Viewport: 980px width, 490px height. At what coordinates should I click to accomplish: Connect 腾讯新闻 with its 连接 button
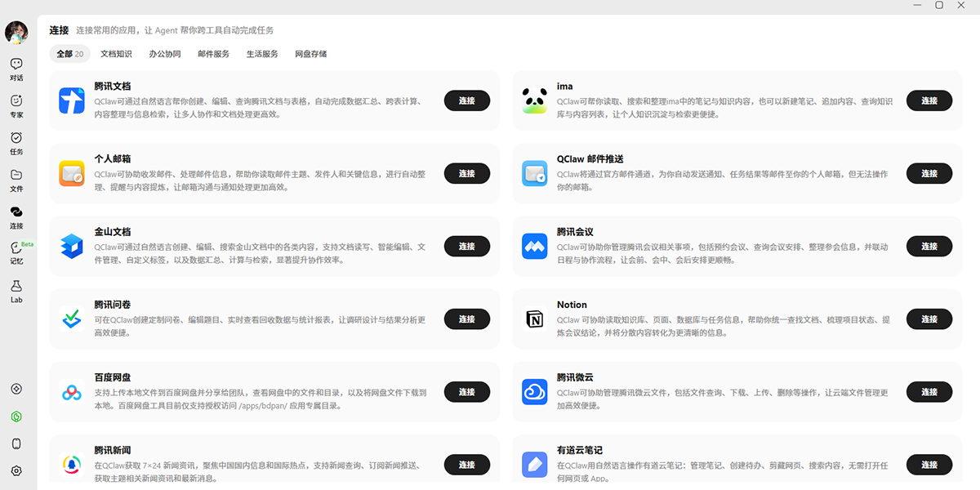click(x=467, y=465)
